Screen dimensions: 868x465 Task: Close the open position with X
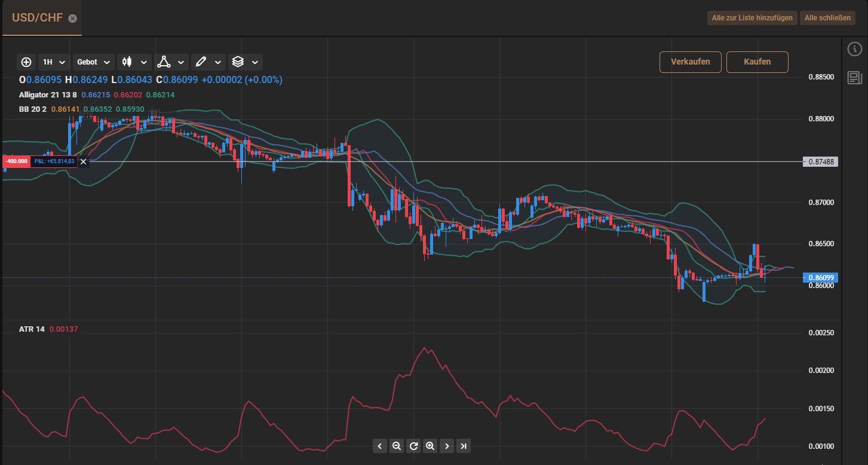coord(83,161)
